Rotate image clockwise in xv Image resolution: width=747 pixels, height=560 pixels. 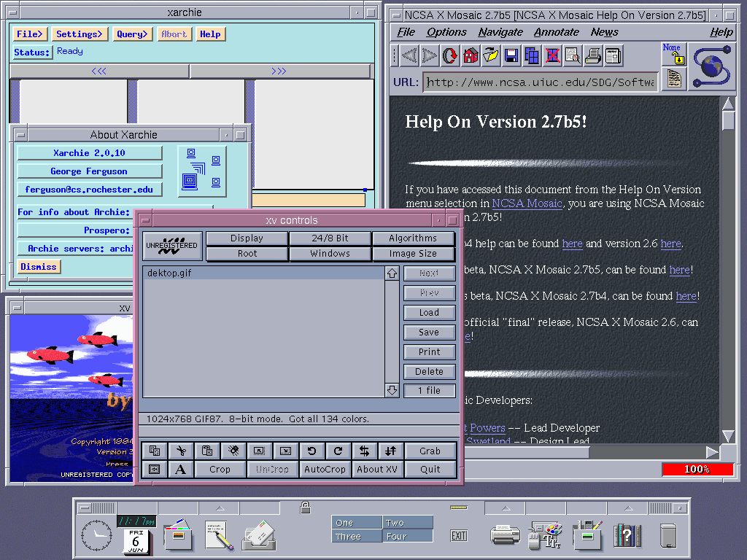point(338,451)
